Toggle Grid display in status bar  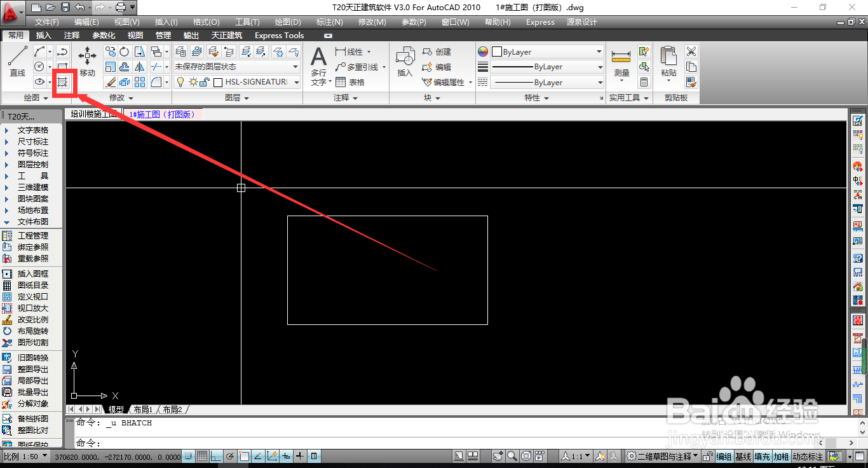pos(202,456)
